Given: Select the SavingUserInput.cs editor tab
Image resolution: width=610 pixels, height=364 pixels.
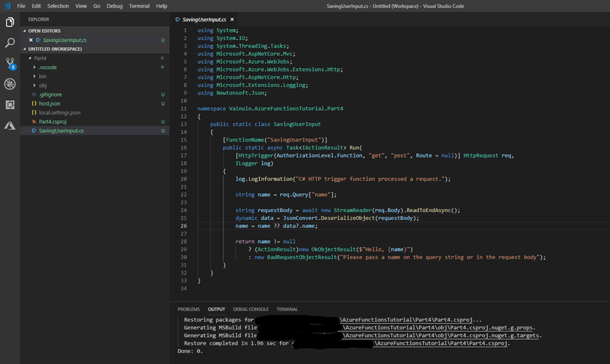Looking at the screenshot, I should click(x=204, y=20).
